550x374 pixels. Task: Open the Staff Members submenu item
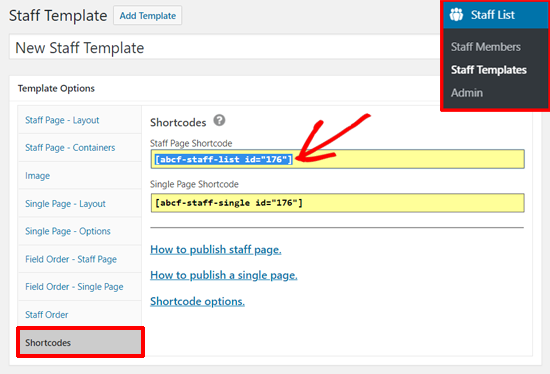tap(485, 47)
